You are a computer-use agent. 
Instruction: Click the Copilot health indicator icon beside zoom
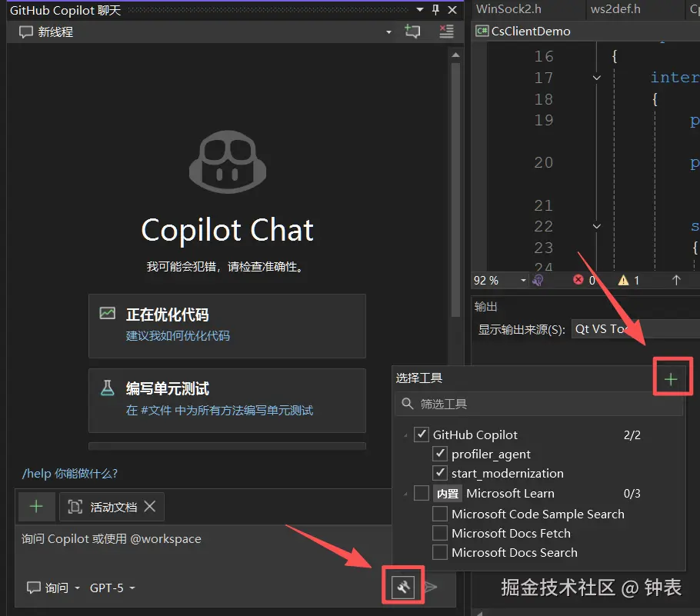[x=538, y=281]
